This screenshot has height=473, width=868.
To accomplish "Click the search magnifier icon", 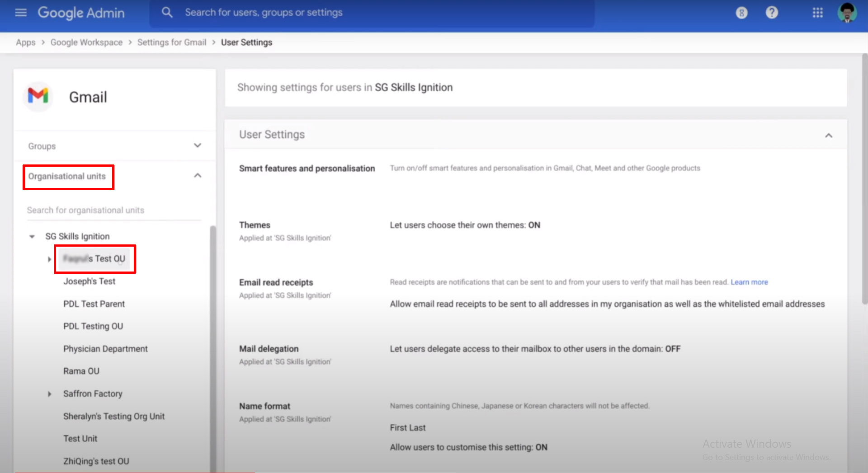I will 167,13.
